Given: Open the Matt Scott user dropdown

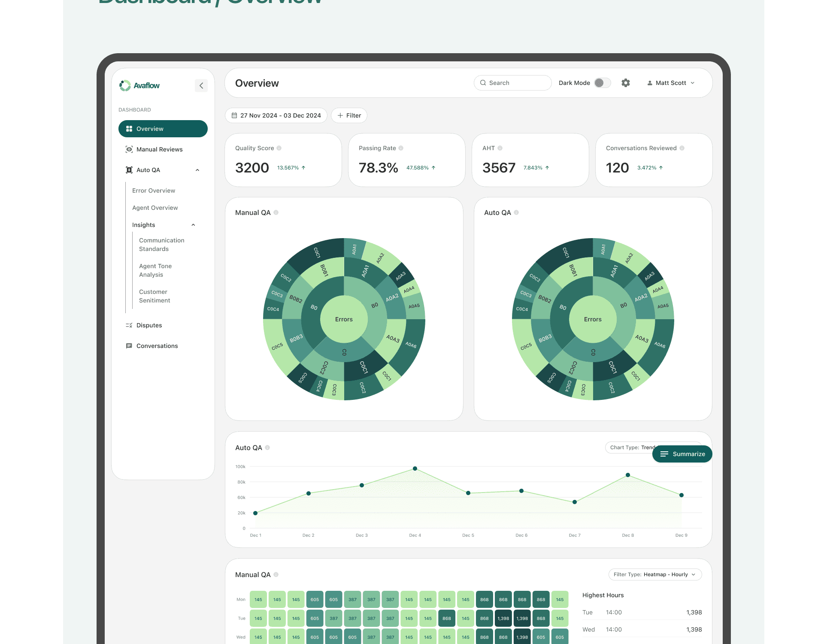Looking at the screenshot, I should pyautogui.click(x=671, y=83).
